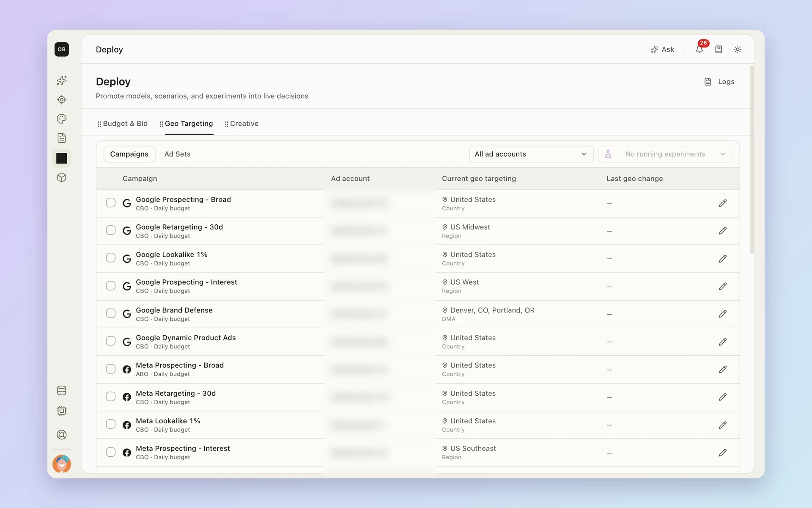Check the Google Retargeting - 30d row
This screenshot has width=812, height=508.
pos(111,230)
